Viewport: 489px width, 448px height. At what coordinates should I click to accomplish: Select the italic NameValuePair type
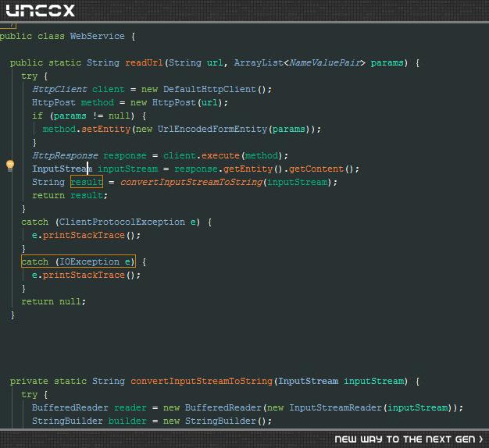tap(325, 62)
